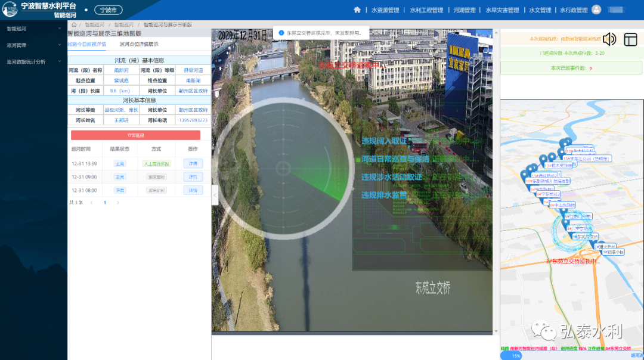The width and height of the screenshot is (644, 360).
Task: Click the status tag in 12-31 09:00 row
Action: point(119,177)
